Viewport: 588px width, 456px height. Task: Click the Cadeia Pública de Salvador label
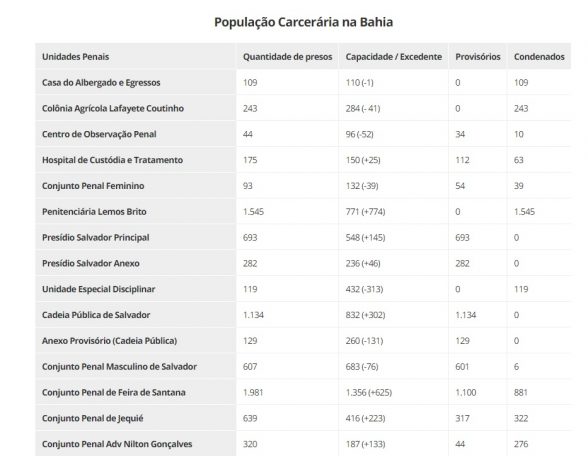[96, 315]
